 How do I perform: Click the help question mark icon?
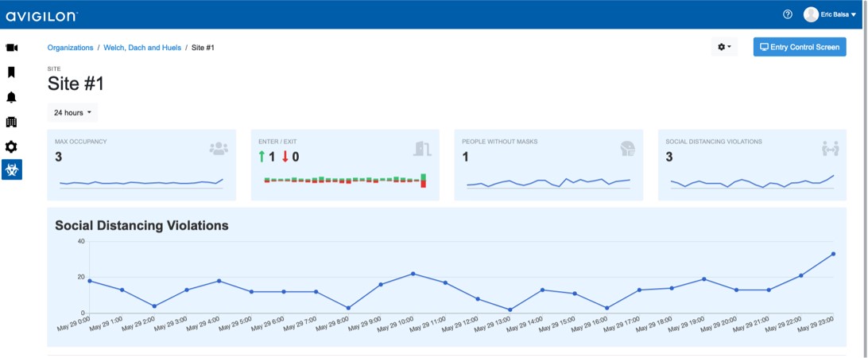pyautogui.click(x=788, y=14)
